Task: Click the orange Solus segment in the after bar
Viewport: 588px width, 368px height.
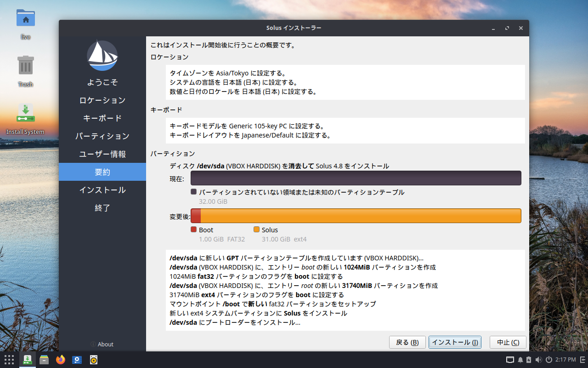Action: tap(361, 216)
